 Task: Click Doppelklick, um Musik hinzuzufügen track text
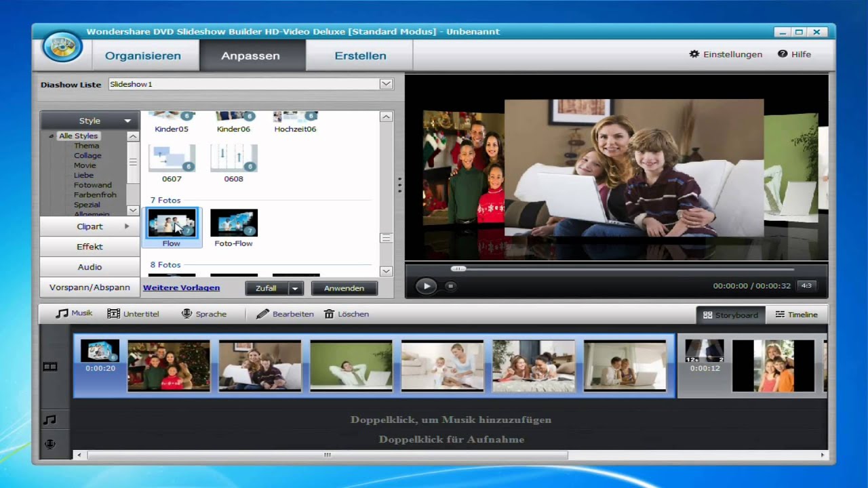tap(451, 420)
